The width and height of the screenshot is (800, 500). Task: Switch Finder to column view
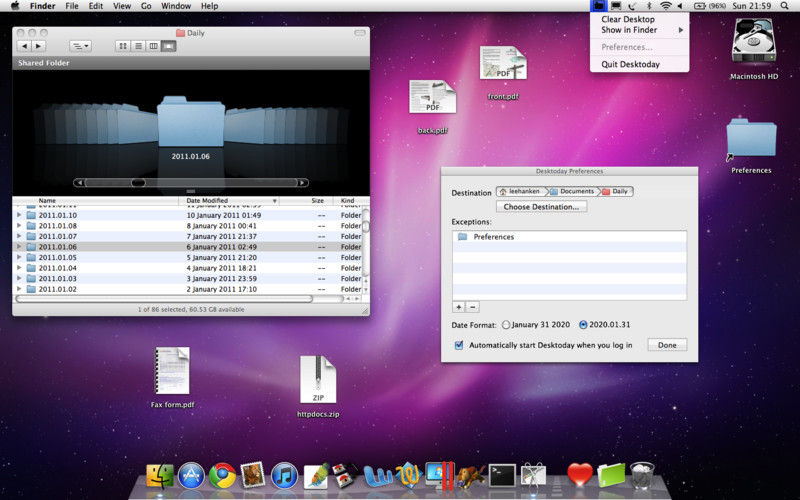[153, 46]
